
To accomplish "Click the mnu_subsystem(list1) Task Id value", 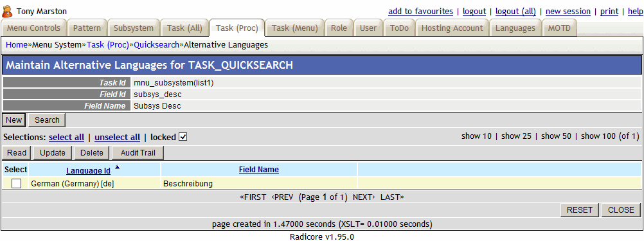I will click(x=174, y=83).
